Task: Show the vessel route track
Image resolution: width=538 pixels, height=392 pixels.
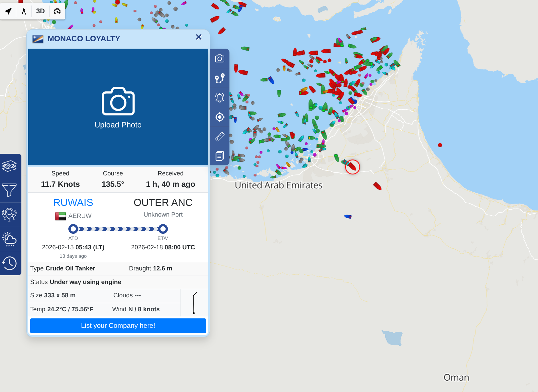Action: 220,78
